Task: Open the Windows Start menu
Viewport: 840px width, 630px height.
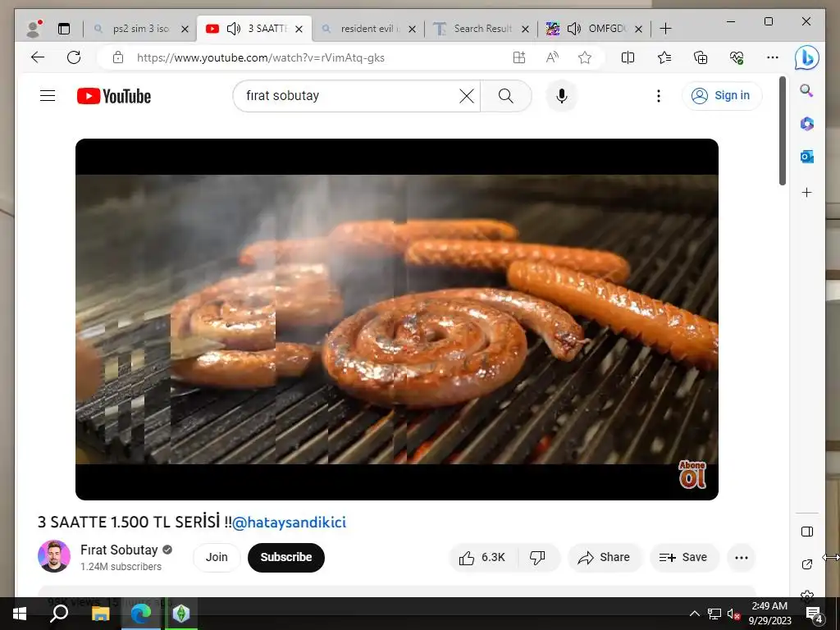Action: (20, 614)
